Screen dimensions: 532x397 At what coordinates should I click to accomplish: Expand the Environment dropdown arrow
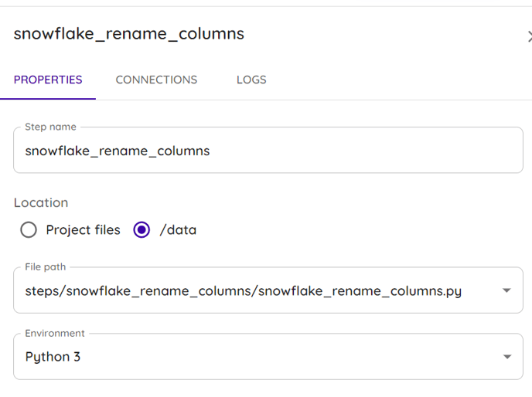[506, 357]
